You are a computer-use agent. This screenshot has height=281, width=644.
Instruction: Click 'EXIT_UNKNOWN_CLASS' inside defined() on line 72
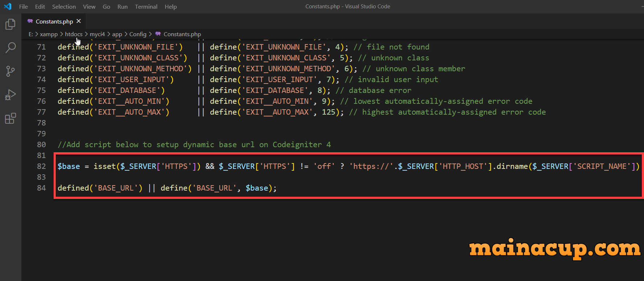[138, 58]
